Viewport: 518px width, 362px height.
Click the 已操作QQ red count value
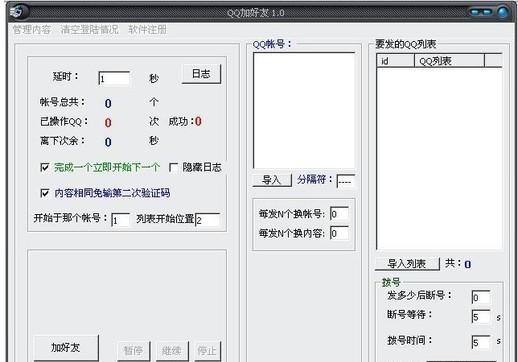[108, 122]
